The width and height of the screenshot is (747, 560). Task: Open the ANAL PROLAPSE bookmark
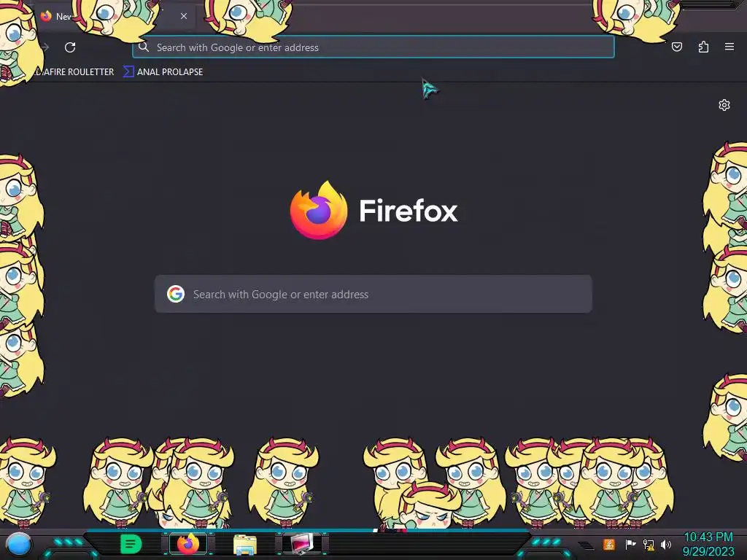[163, 72]
